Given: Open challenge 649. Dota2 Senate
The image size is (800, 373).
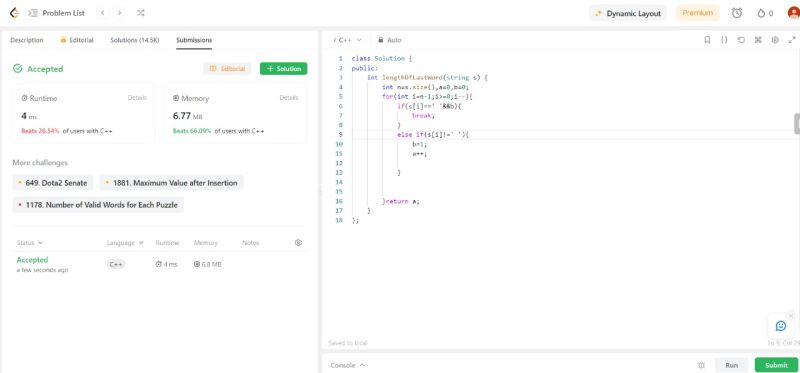Looking at the screenshot, I should point(53,183).
